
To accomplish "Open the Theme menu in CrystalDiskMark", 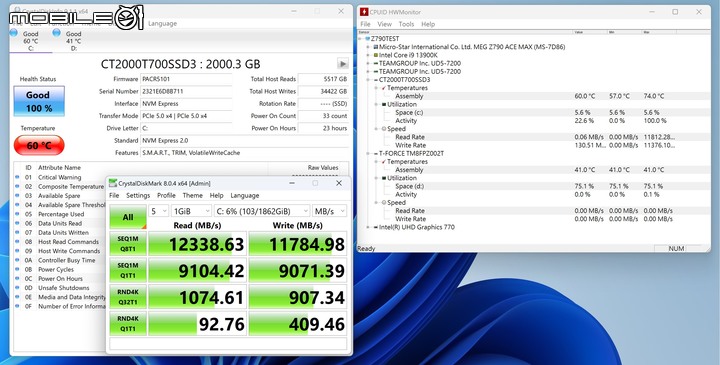I will [x=192, y=195].
